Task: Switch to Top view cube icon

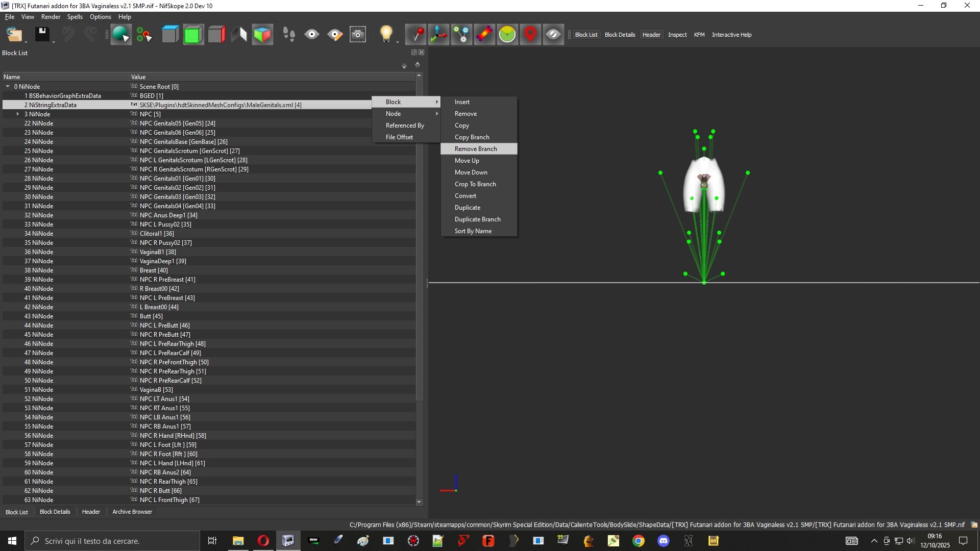Action: point(170,35)
